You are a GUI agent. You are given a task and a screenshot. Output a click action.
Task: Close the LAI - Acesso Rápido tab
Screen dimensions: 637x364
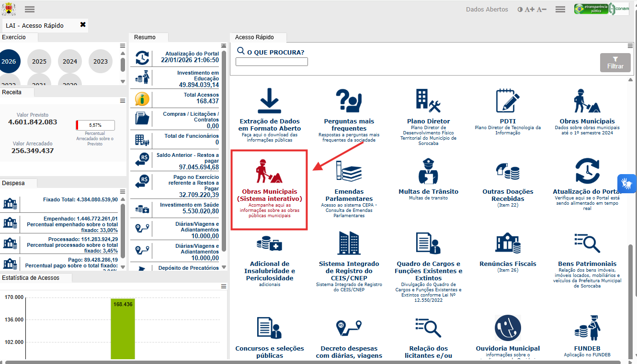coord(83,25)
